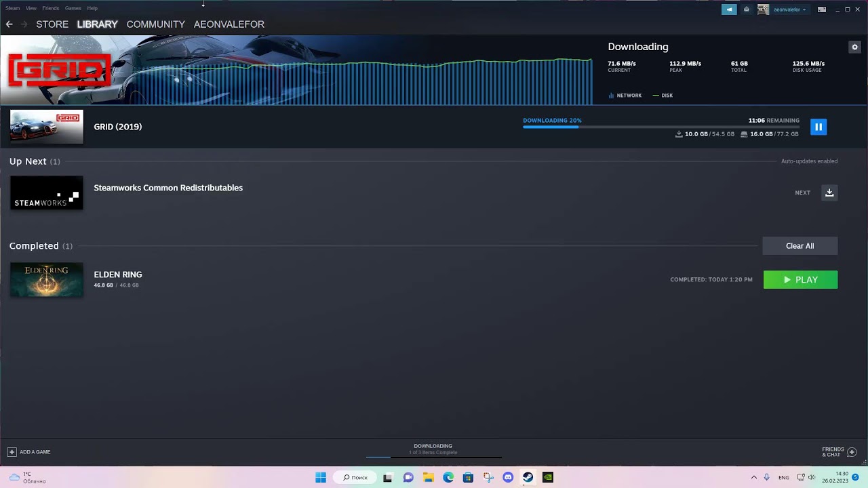Open the Friends menu
Viewport: 868px width, 488px height.
(51, 8)
